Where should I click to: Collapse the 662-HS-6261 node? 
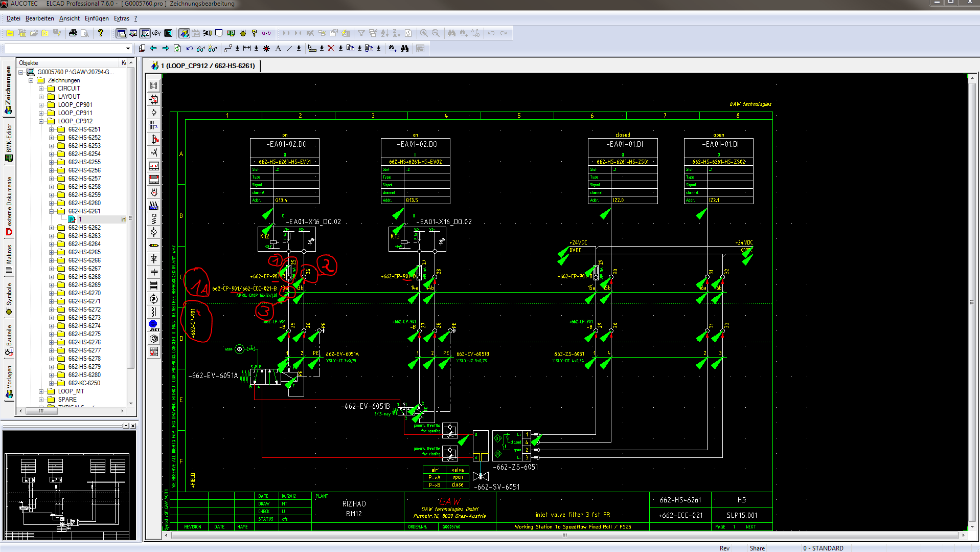coord(51,211)
